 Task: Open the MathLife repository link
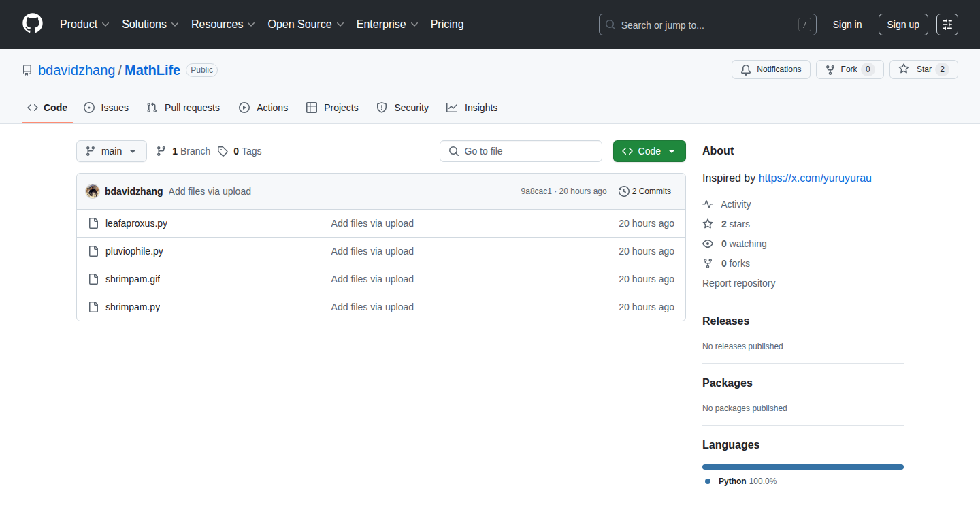tap(152, 70)
